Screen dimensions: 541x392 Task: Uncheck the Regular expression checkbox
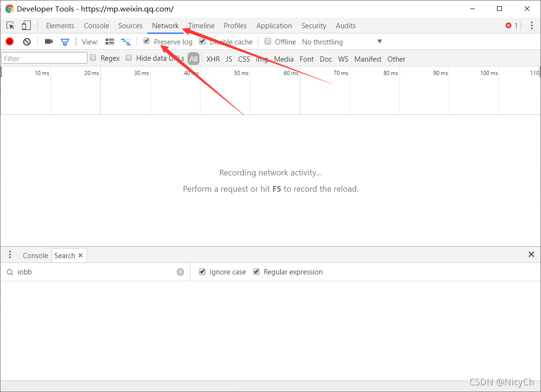click(256, 272)
